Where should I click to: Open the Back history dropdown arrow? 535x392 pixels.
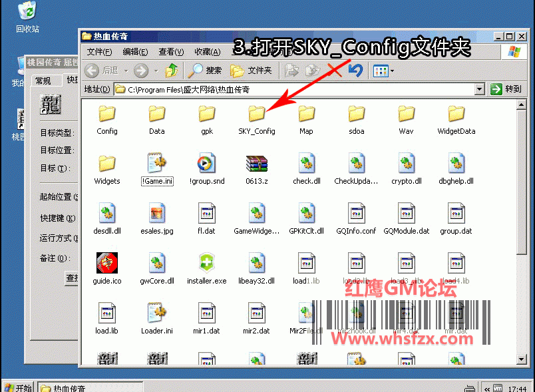[x=126, y=71]
